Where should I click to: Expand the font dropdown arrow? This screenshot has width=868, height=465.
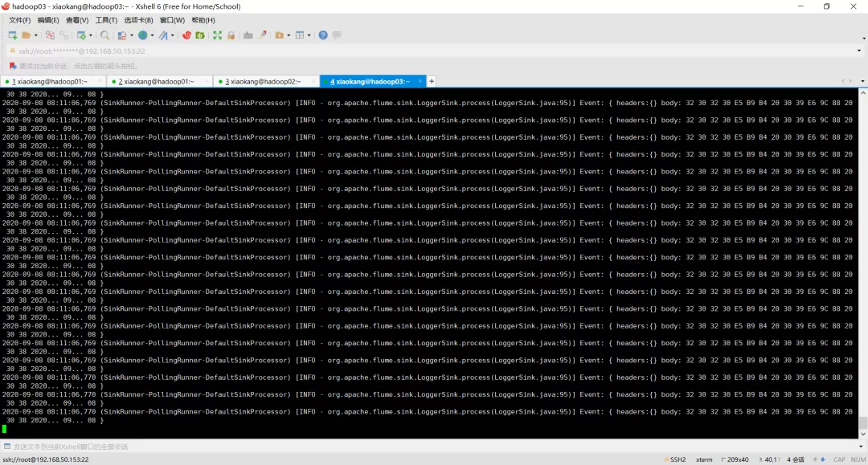[x=173, y=35]
